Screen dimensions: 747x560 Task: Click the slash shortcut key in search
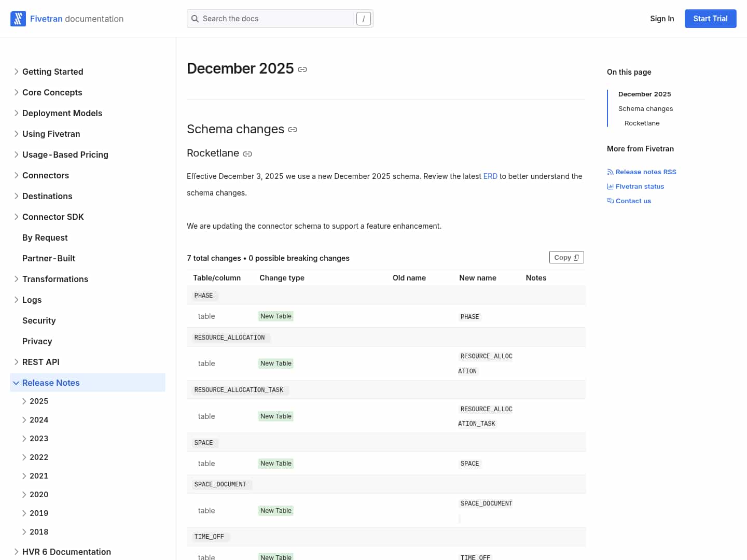[x=363, y=19]
